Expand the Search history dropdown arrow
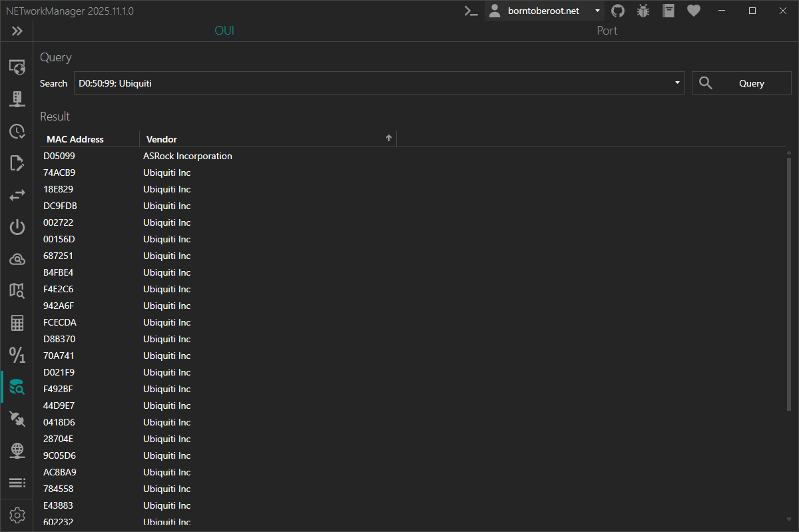This screenshot has height=532, width=799. click(x=677, y=83)
